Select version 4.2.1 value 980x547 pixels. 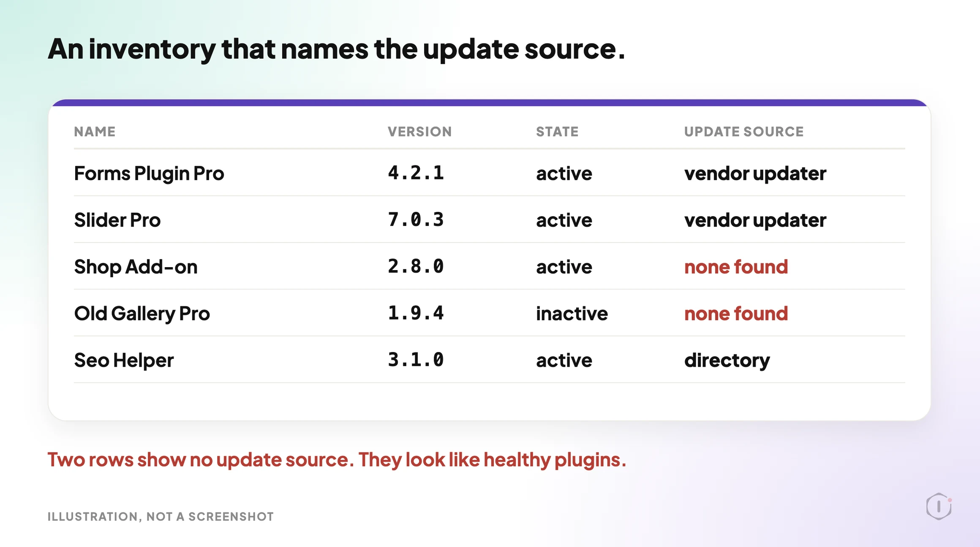click(416, 173)
